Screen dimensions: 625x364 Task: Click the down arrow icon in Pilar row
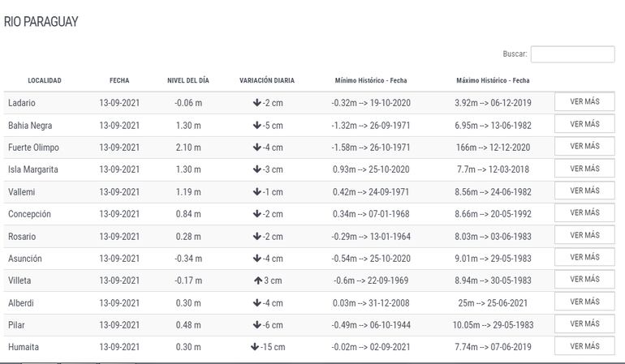coord(256,325)
